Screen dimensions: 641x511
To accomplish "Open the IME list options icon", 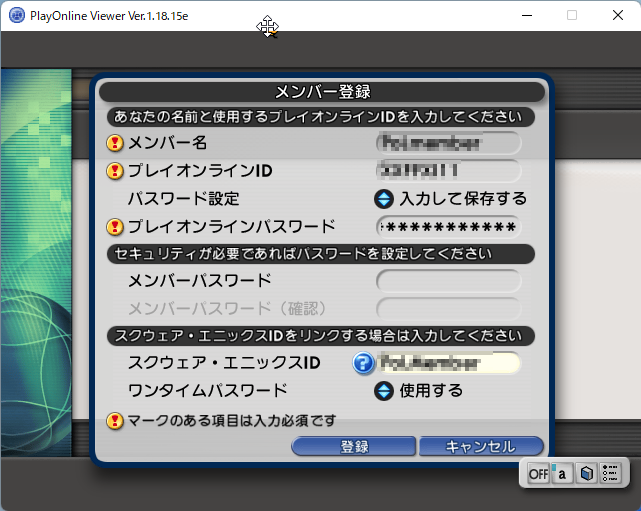I will tap(610, 474).
